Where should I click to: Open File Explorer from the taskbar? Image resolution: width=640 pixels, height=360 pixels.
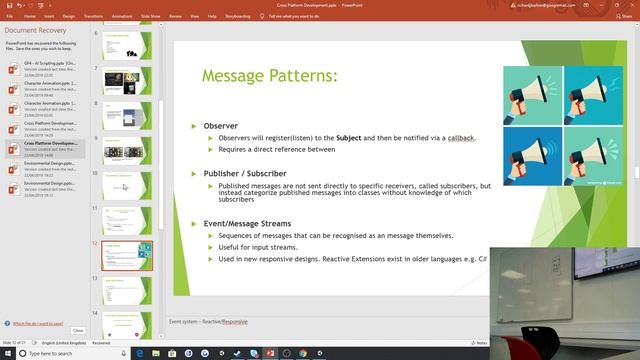156,353
